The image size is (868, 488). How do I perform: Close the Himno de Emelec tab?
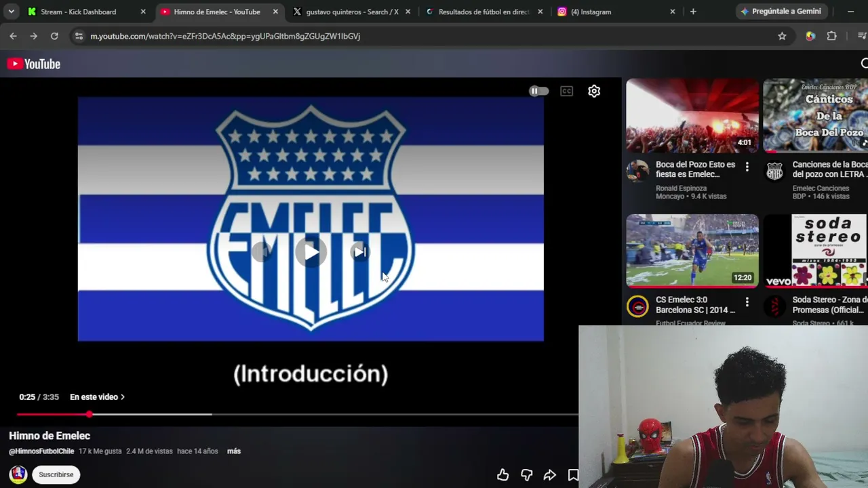point(275,12)
